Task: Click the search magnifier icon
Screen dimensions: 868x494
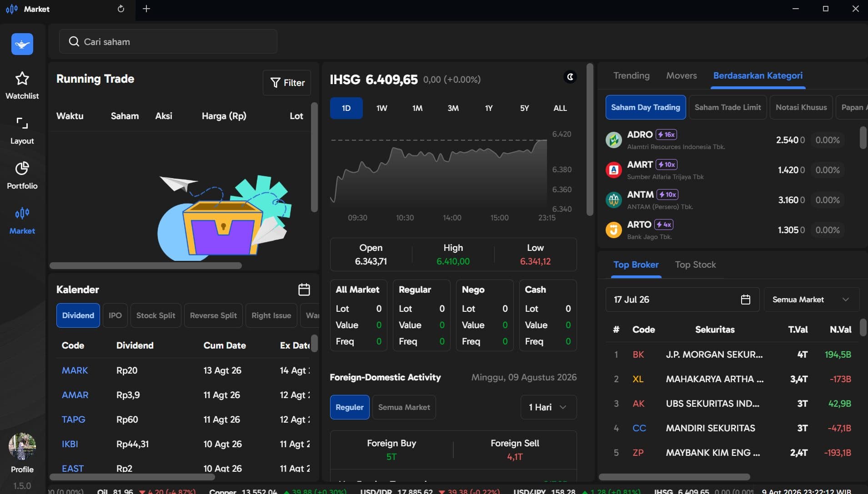Action: tap(74, 42)
